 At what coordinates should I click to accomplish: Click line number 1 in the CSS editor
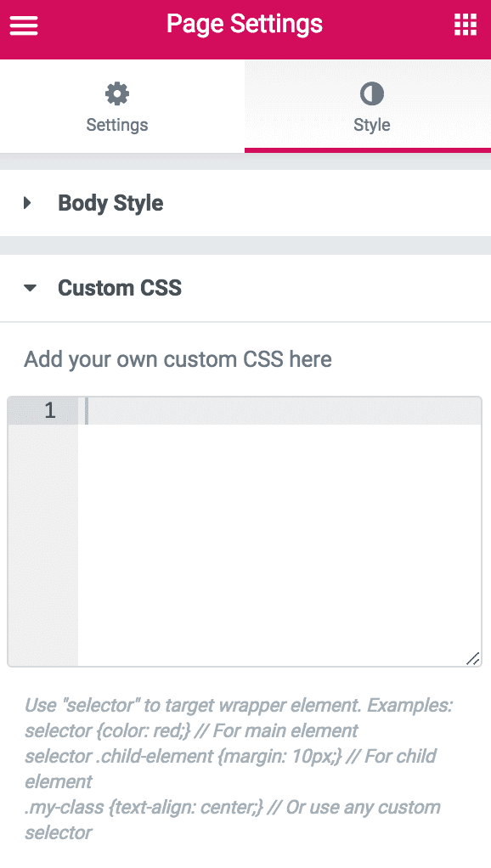(50, 409)
